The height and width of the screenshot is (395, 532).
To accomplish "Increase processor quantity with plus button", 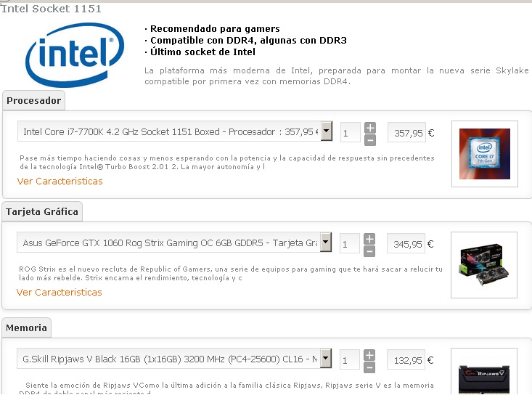I will (370, 128).
